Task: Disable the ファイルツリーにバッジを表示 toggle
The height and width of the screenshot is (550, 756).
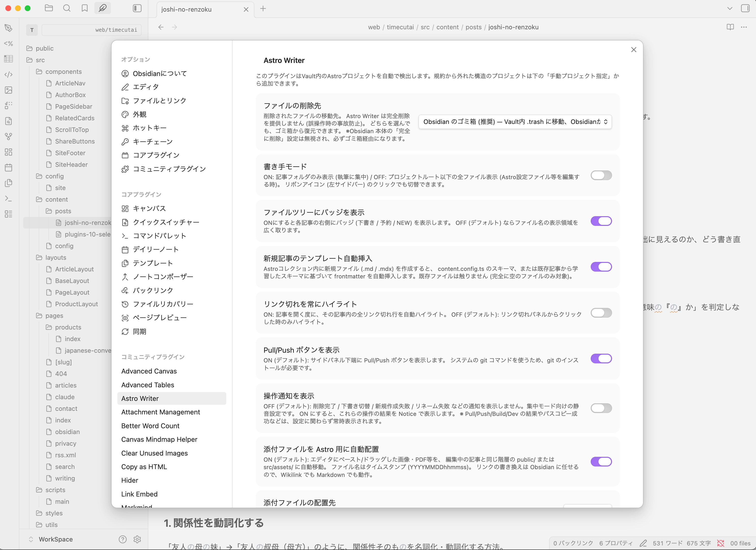Action: point(601,221)
